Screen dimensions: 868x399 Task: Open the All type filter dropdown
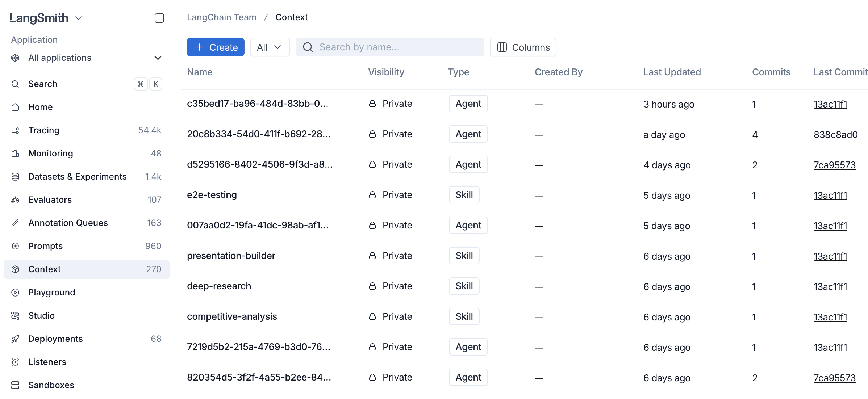click(270, 47)
